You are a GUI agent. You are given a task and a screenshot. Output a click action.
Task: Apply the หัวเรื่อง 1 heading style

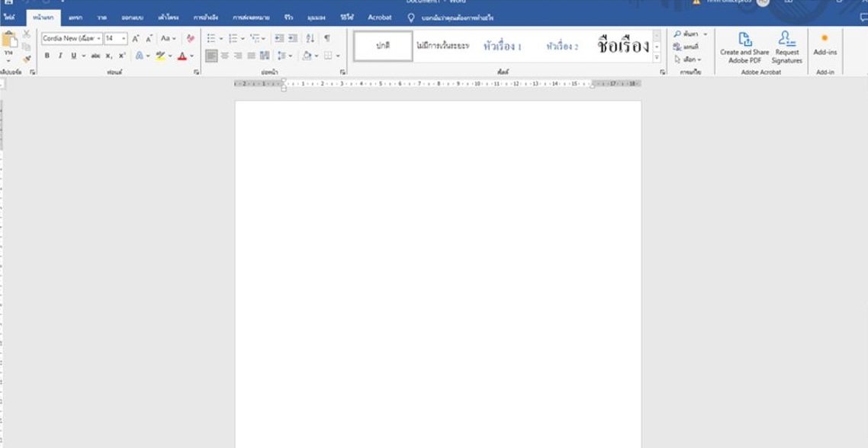coord(502,47)
